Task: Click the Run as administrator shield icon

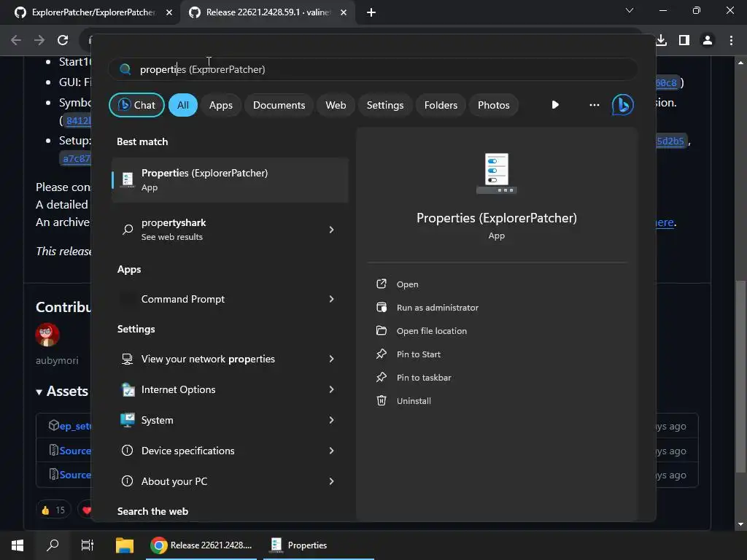Action: point(381,307)
